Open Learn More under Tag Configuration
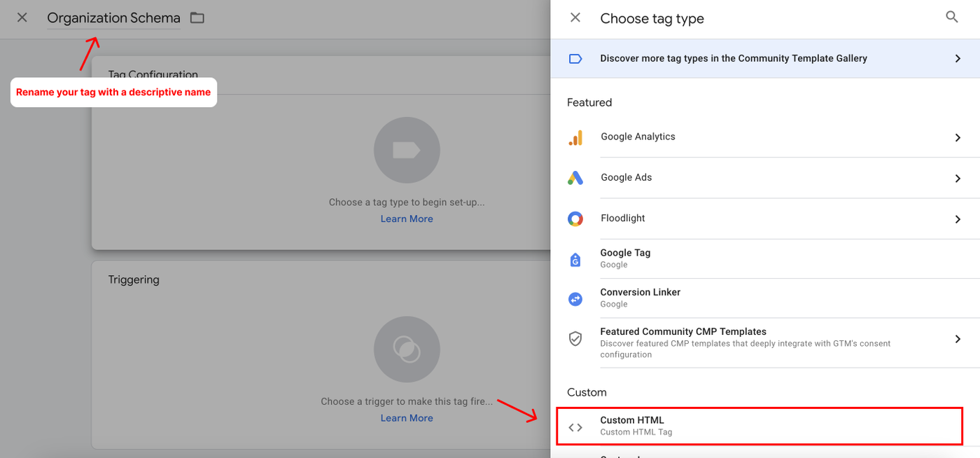Image resolution: width=980 pixels, height=458 pixels. pyautogui.click(x=407, y=218)
